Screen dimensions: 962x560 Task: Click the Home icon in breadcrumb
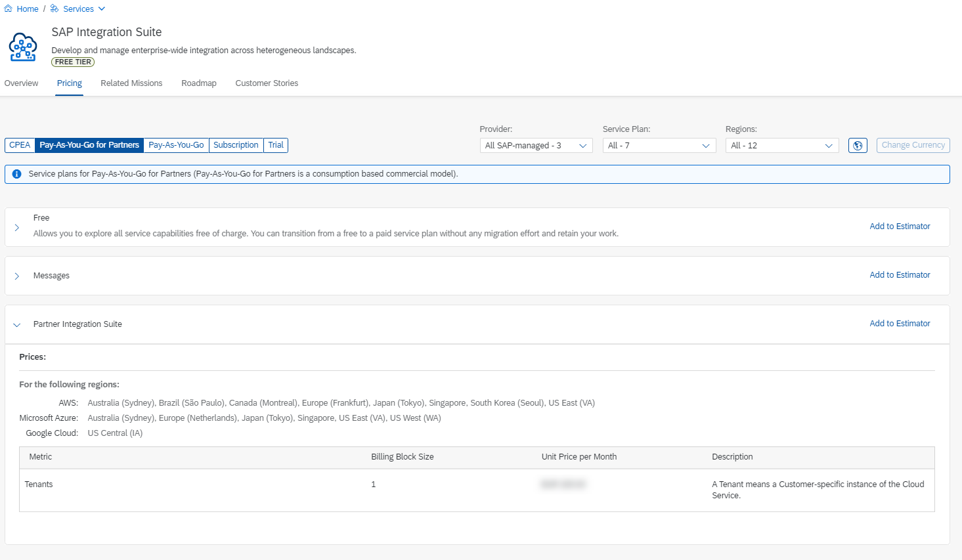click(x=9, y=9)
